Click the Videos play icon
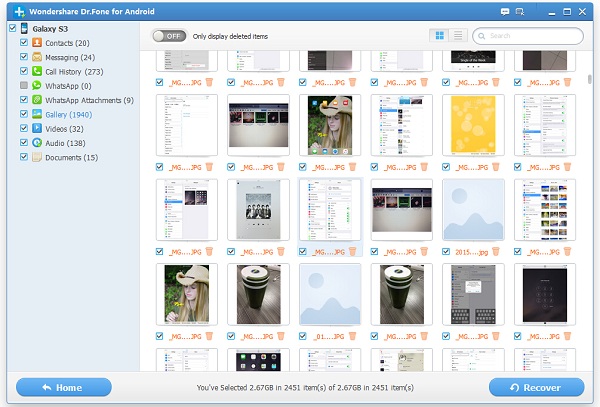This screenshot has height=407, width=600. coord(37,128)
